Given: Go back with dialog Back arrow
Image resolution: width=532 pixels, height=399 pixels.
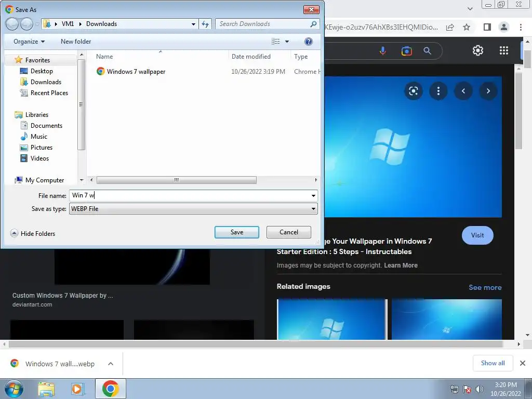Looking at the screenshot, I should coord(12,24).
